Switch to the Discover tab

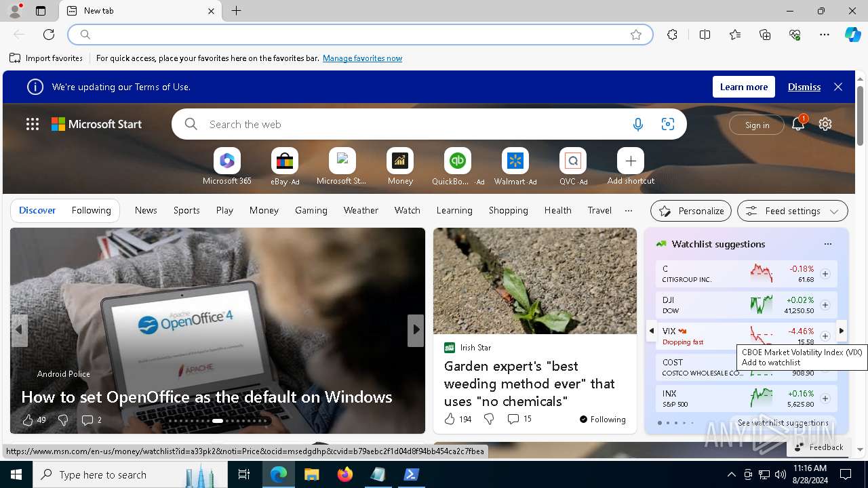(x=37, y=210)
